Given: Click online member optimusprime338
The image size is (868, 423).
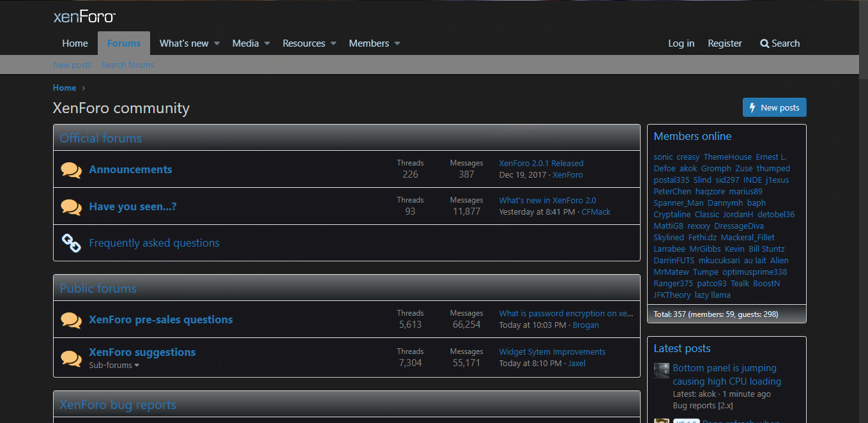Looking at the screenshot, I should pyautogui.click(x=754, y=272).
